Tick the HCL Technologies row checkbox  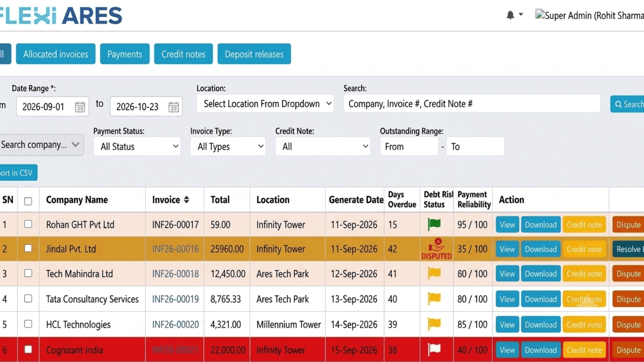(28, 324)
